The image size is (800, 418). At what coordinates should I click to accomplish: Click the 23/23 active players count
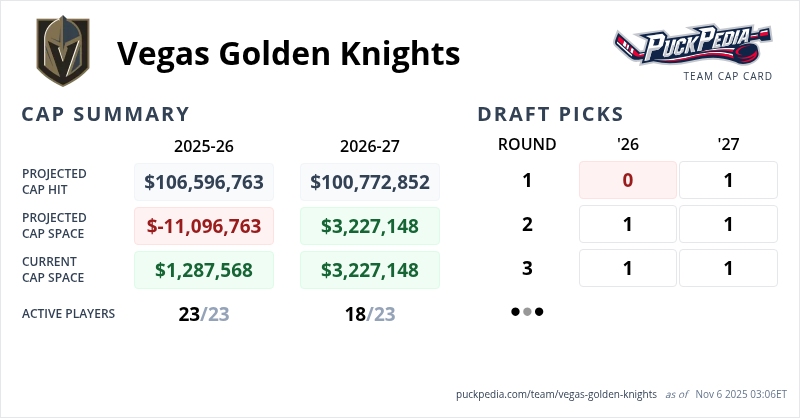[x=204, y=314]
